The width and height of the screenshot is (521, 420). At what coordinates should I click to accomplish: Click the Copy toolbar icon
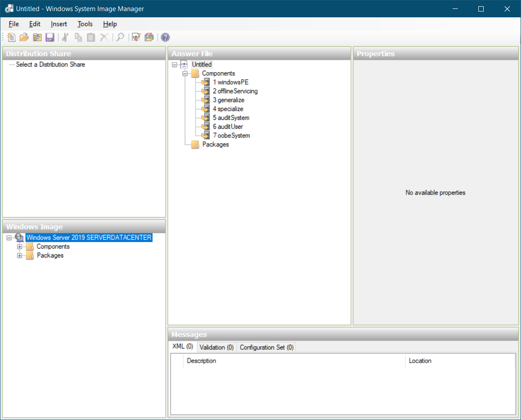coord(78,37)
